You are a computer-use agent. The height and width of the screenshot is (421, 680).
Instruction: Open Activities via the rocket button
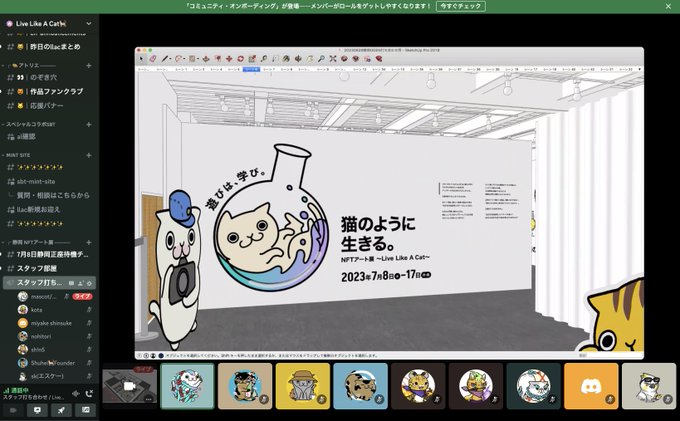click(x=61, y=410)
